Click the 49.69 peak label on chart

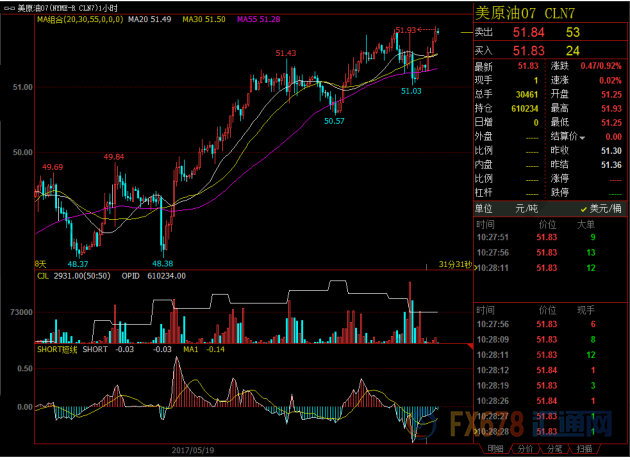click(52, 167)
